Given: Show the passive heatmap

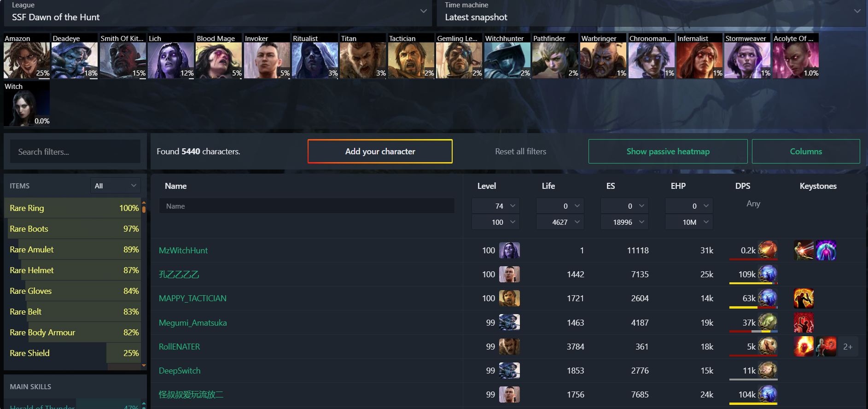Looking at the screenshot, I should pyautogui.click(x=668, y=151).
